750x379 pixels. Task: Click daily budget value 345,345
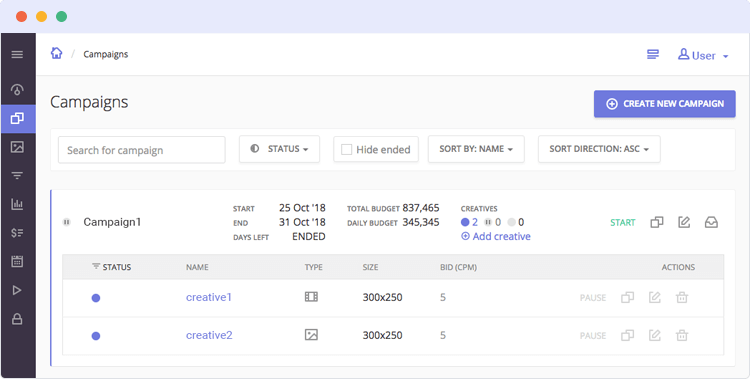[x=420, y=222]
